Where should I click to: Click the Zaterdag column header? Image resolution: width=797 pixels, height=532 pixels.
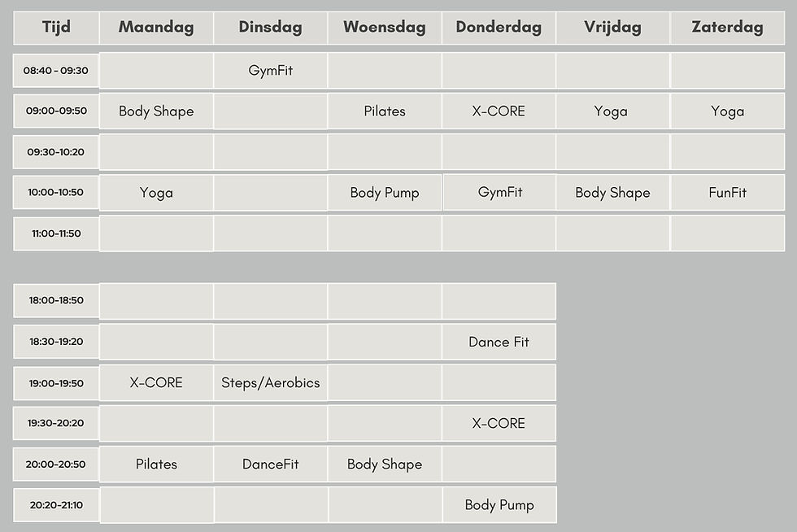727,27
